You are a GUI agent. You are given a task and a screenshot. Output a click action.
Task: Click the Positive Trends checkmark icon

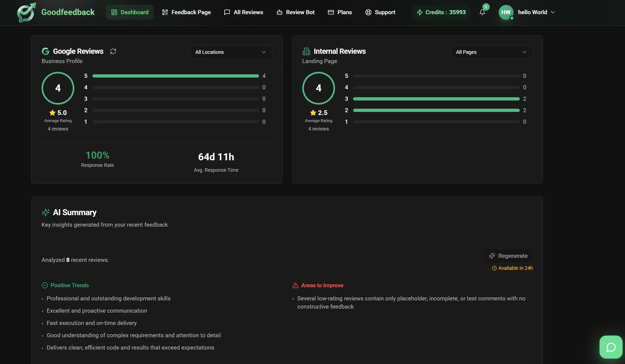45,285
